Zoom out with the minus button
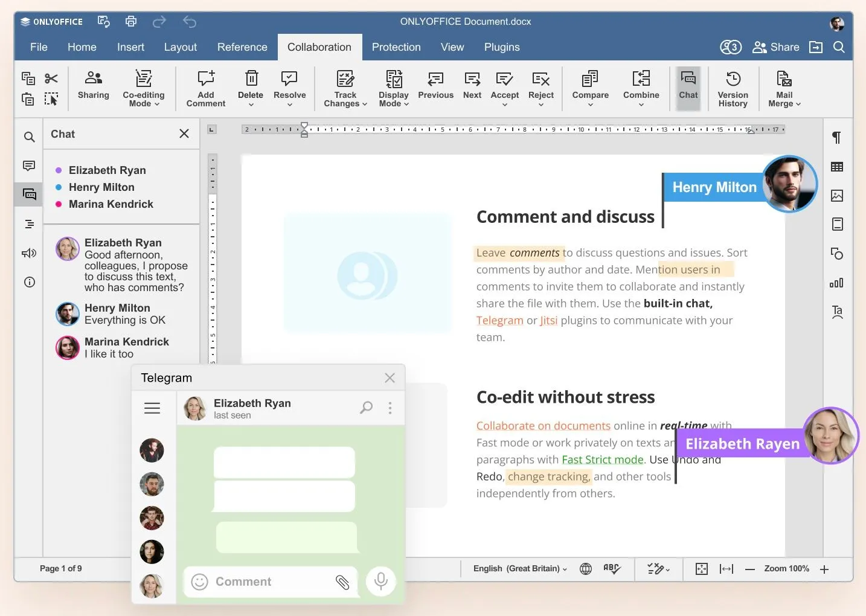 pyautogui.click(x=749, y=569)
